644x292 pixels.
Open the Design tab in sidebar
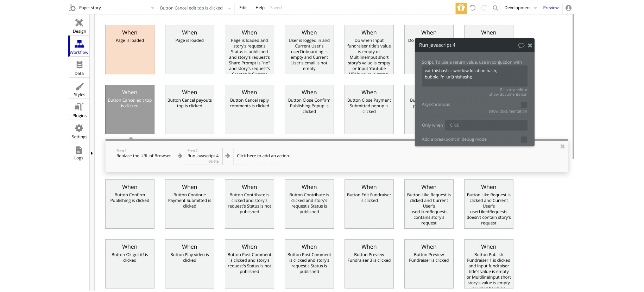click(x=79, y=26)
